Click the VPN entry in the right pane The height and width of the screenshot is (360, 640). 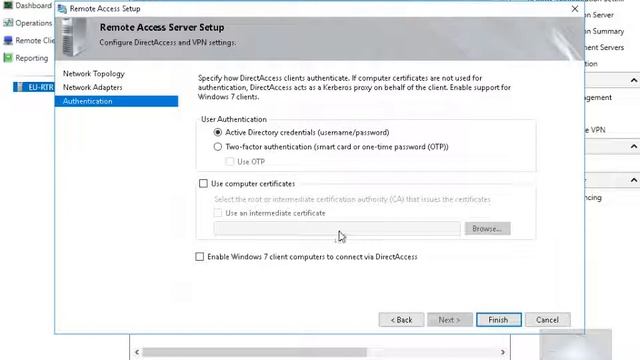tap(595, 130)
